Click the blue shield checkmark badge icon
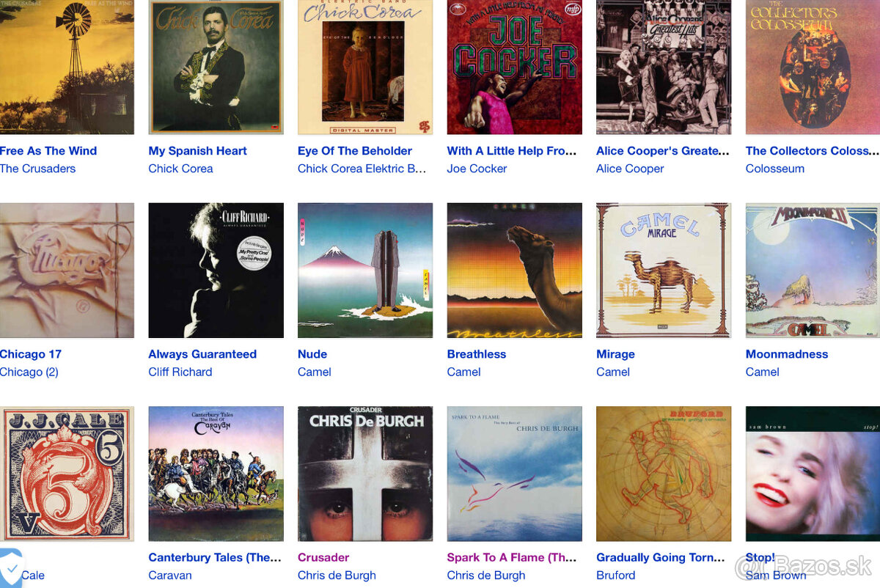 (x=10, y=568)
